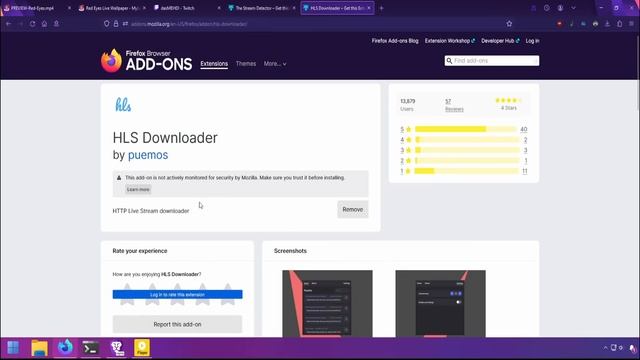Click the HTTP Live Stream downloader description

151,211
